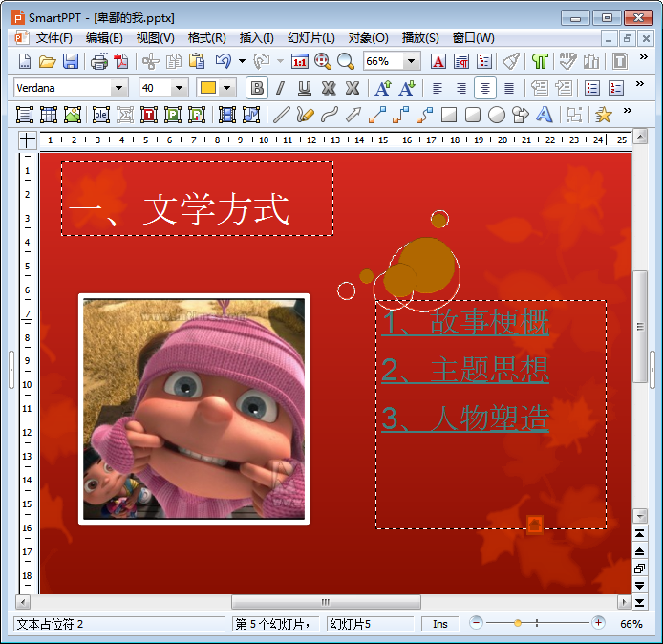Screen dimensions: 663x644
Task: Open the 编辑(E) menu
Action: (x=104, y=38)
